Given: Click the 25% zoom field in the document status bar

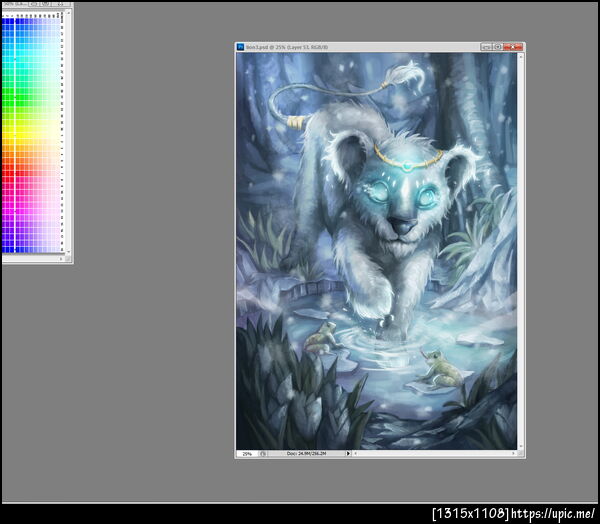Looking at the screenshot, I should [x=247, y=454].
